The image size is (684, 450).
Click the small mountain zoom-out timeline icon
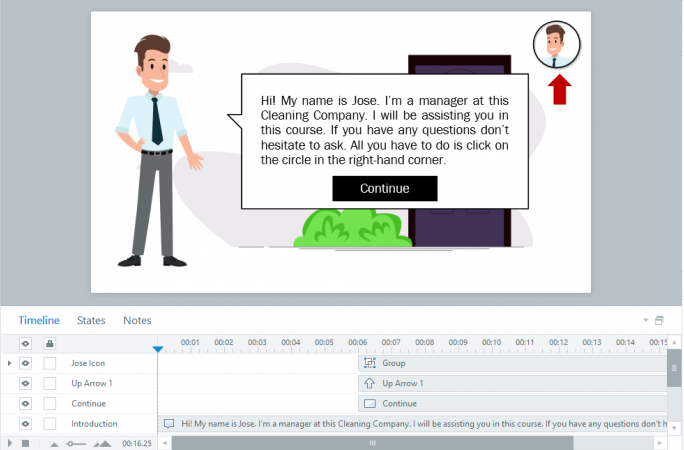54,442
